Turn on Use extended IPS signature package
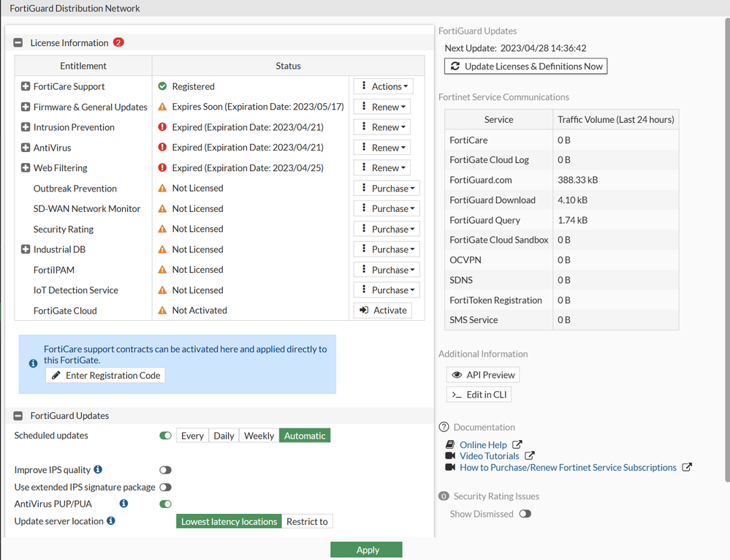This screenshot has height=560, width=730. 166,487
